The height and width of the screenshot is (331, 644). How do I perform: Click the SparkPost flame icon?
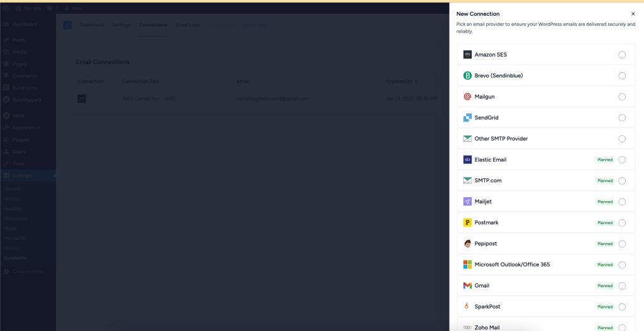pyautogui.click(x=467, y=307)
